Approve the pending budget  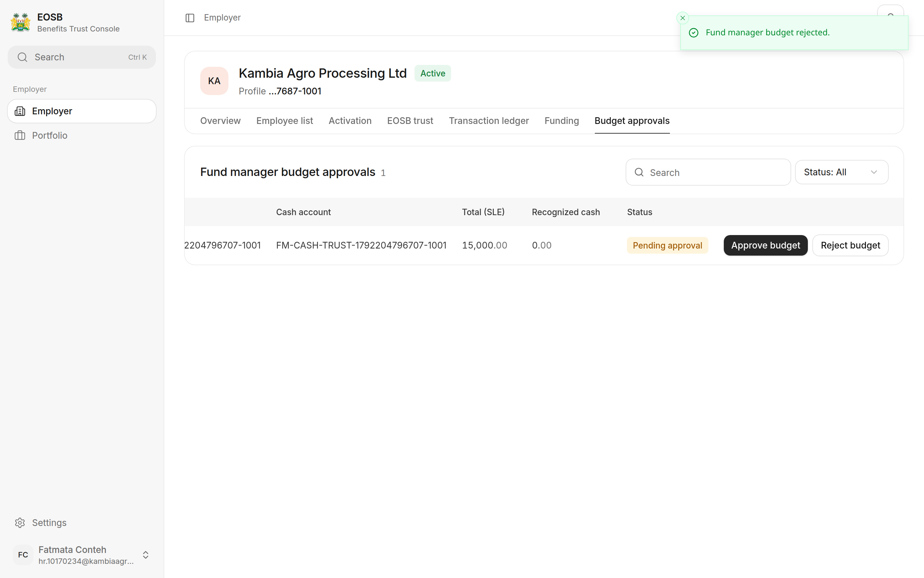766,245
